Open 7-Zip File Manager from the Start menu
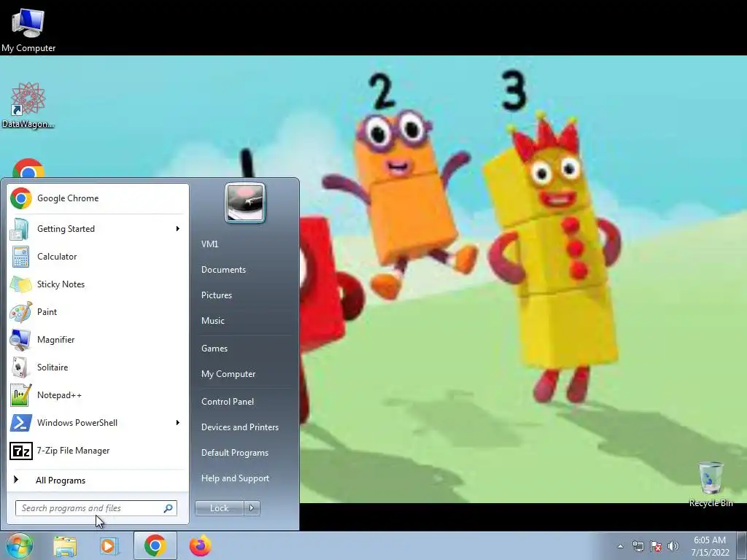The image size is (747, 560). [x=97, y=451]
